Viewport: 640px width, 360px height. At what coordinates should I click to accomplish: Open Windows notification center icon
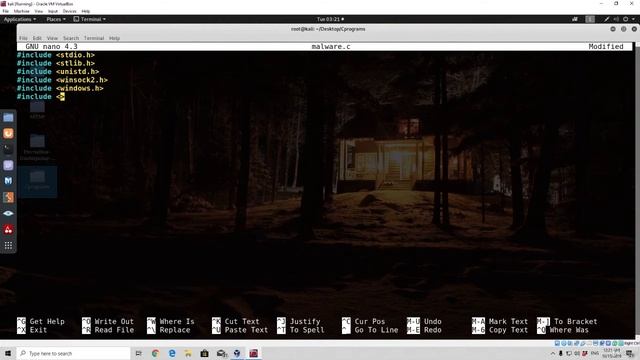pos(630,353)
